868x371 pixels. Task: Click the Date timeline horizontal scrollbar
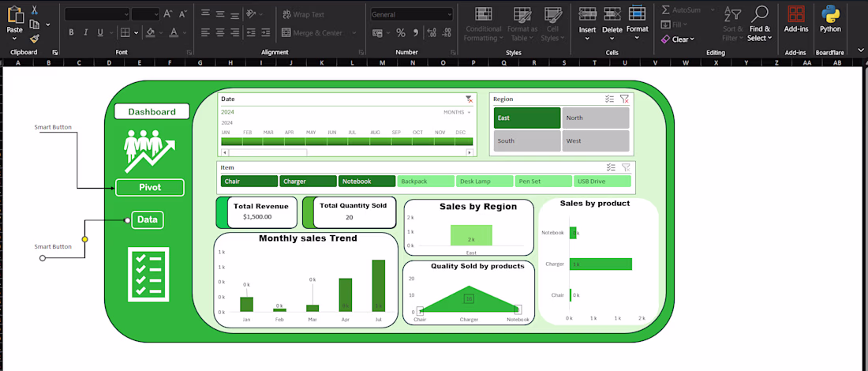[x=347, y=152]
